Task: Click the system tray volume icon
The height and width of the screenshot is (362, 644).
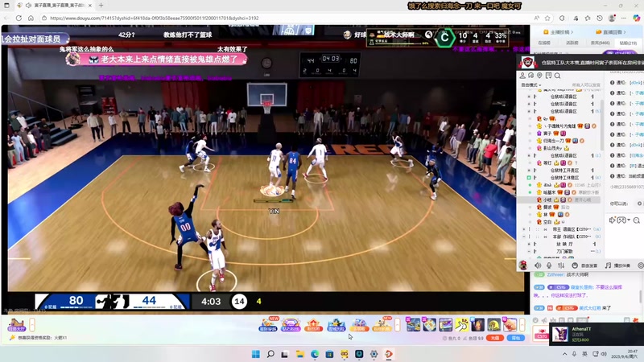Action: tap(603, 354)
